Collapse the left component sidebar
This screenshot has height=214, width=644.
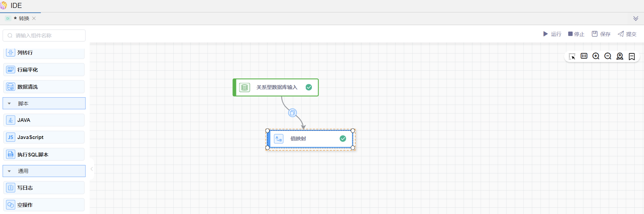(92, 169)
